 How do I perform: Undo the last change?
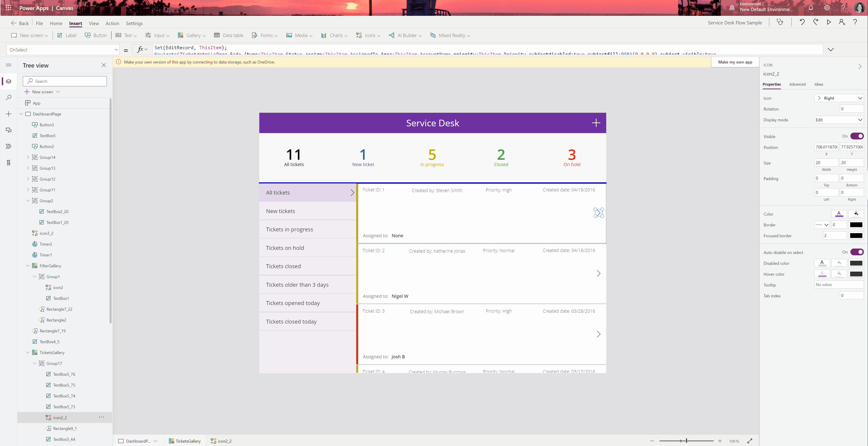802,22
